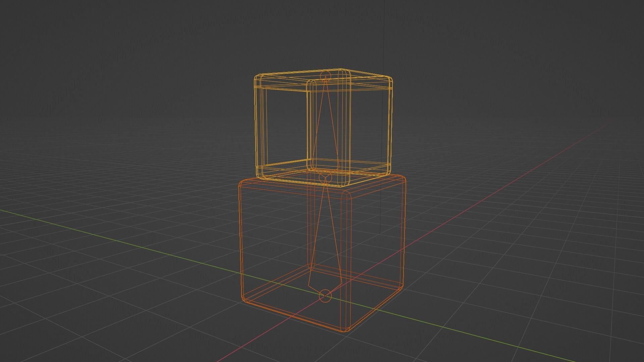Screen dimensions: 644x362
Task: Select the bone tip circle atop the yellow cube
Action: (x=325, y=77)
